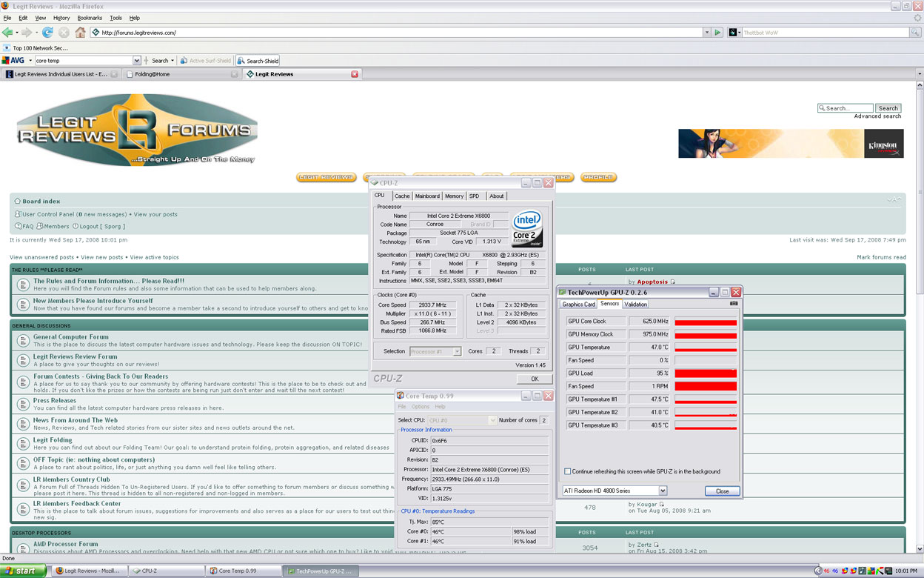Click the AVG logo in the toolbar
924x578 pixels.
pyautogui.click(x=13, y=61)
